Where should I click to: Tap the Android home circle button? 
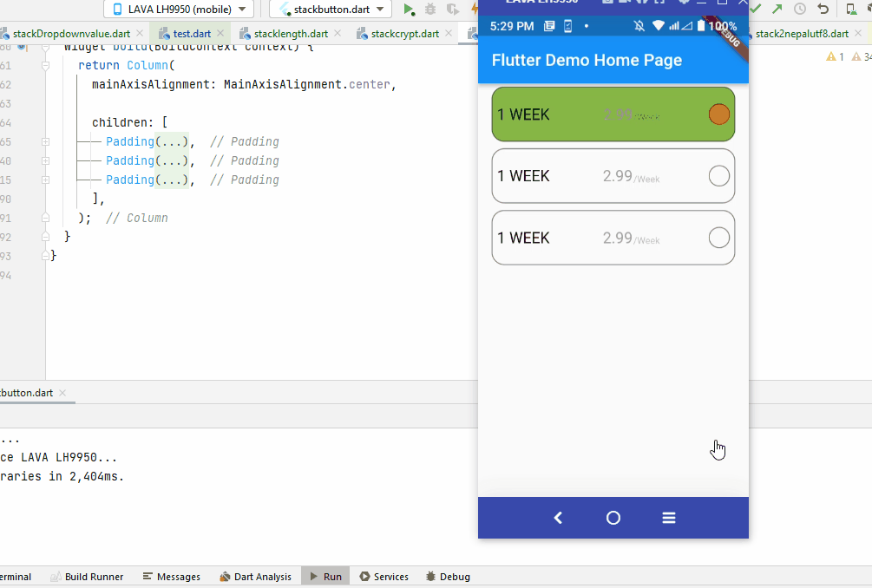(613, 518)
